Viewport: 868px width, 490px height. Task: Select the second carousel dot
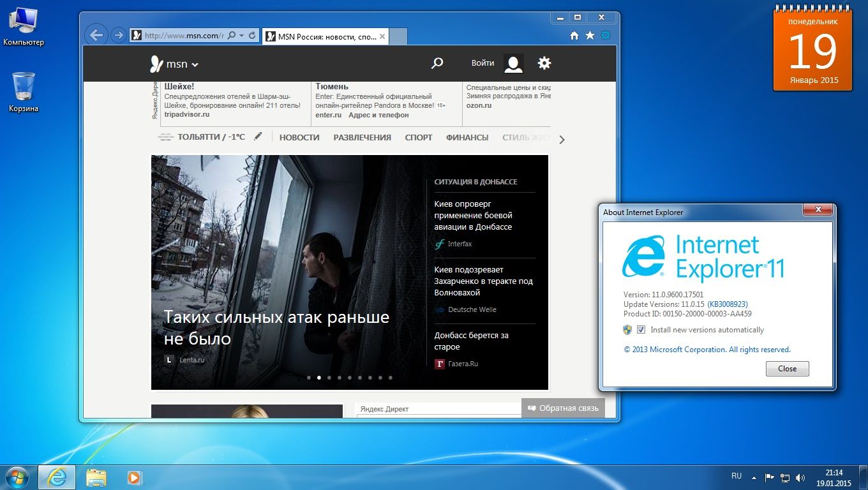click(x=319, y=378)
